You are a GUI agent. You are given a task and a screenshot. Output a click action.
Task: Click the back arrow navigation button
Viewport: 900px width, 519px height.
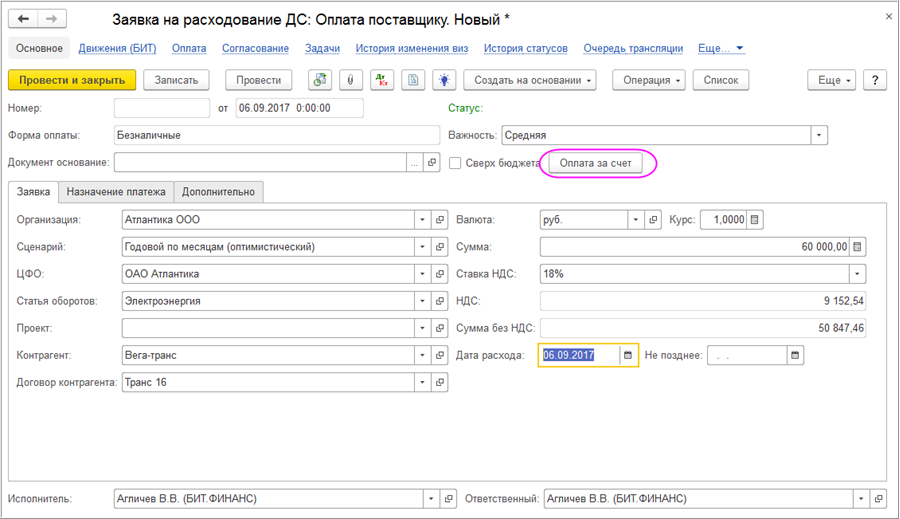(x=23, y=19)
